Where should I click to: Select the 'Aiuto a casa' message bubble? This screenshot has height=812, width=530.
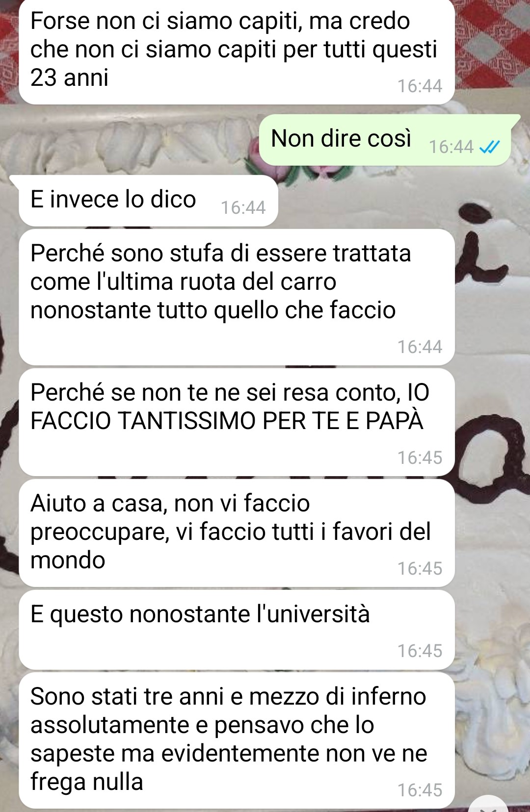(x=237, y=533)
